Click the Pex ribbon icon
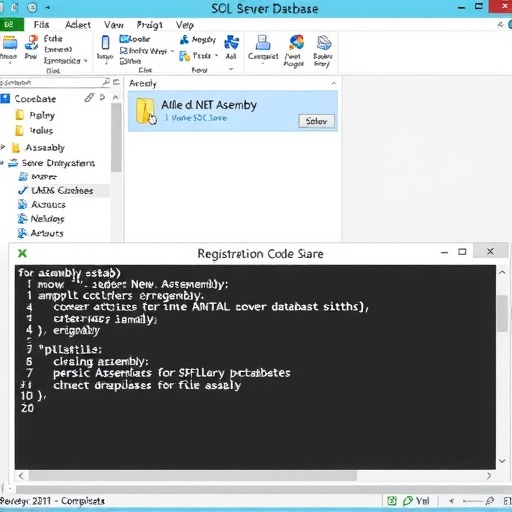This screenshot has height=512, width=512. 31,43
